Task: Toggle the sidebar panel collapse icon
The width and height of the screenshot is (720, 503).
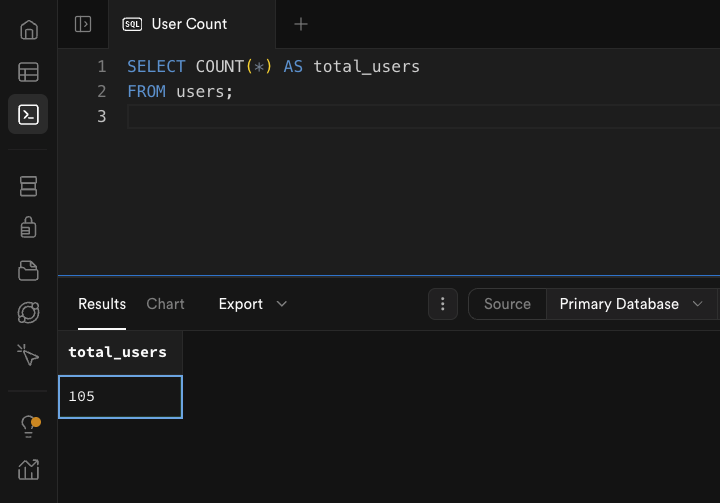Action: coord(83,24)
